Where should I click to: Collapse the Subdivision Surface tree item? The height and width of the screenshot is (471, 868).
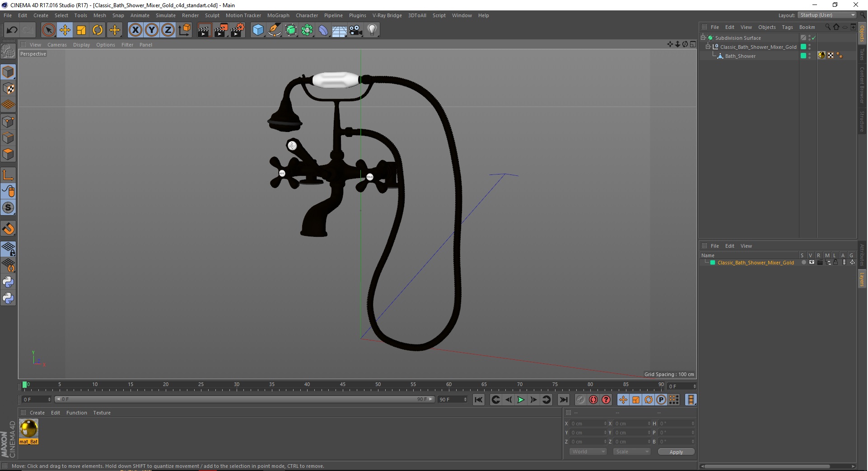[703, 38]
